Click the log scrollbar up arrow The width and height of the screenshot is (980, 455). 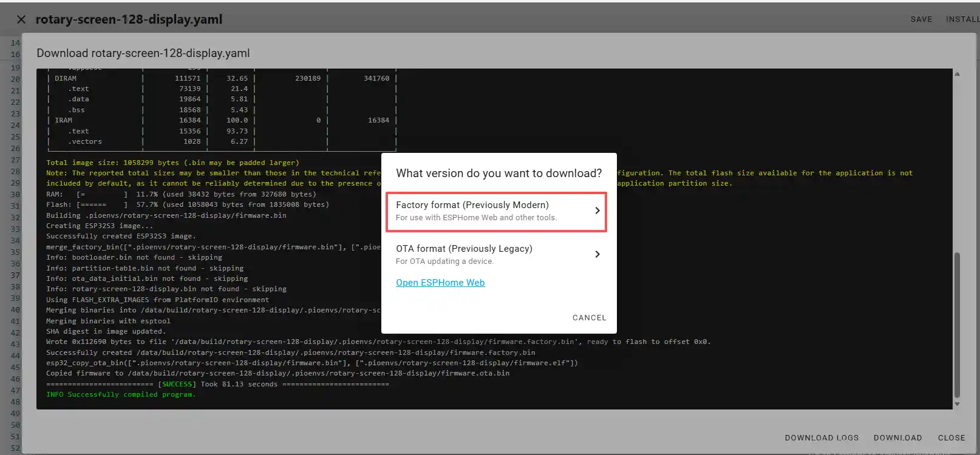(957, 74)
